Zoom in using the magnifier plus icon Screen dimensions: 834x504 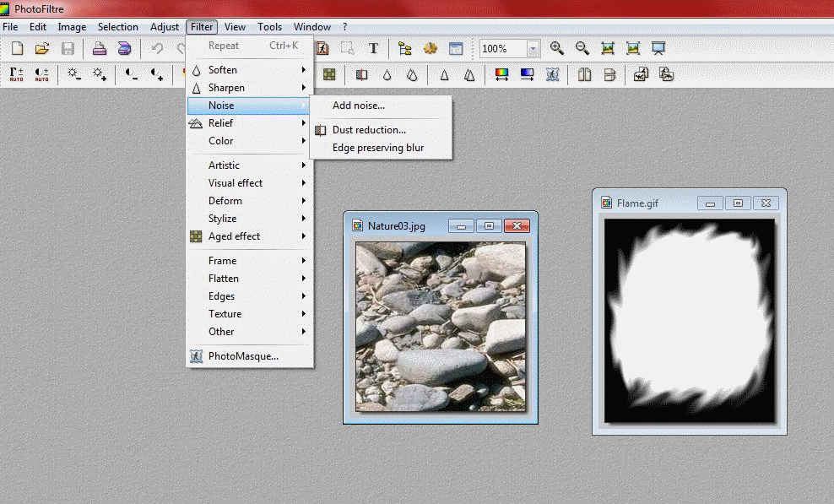(x=557, y=48)
